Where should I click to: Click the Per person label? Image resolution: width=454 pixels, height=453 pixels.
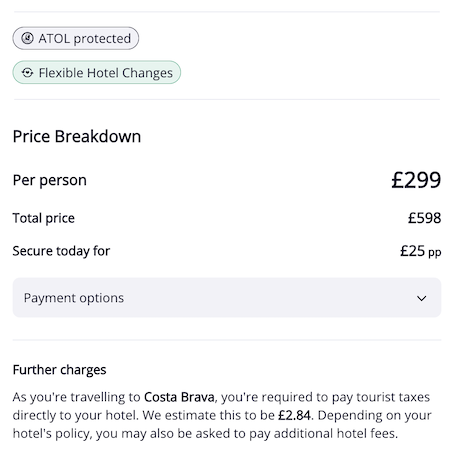click(50, 180)
